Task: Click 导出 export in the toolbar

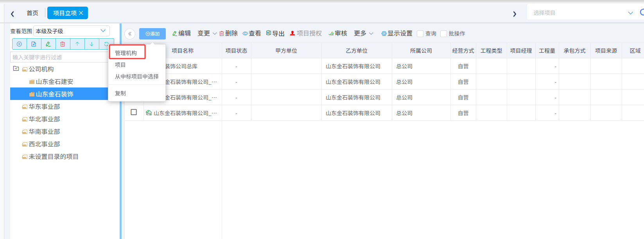Action: 275,34
